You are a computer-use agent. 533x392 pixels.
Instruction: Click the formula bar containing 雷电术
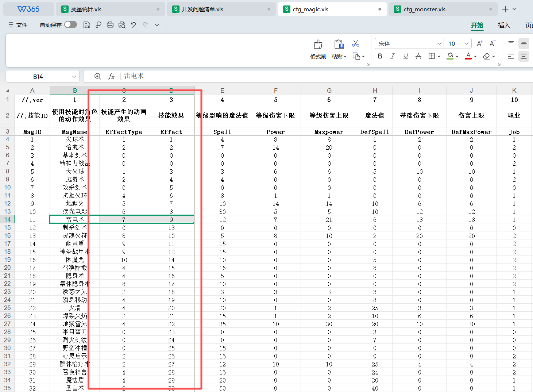pos(292,76)
